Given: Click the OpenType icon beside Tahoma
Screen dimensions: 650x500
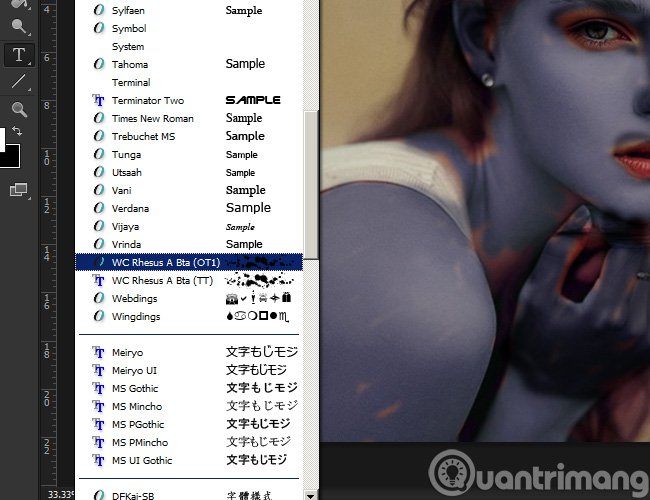Looking at the screenshot, I should tap(99, 64).
